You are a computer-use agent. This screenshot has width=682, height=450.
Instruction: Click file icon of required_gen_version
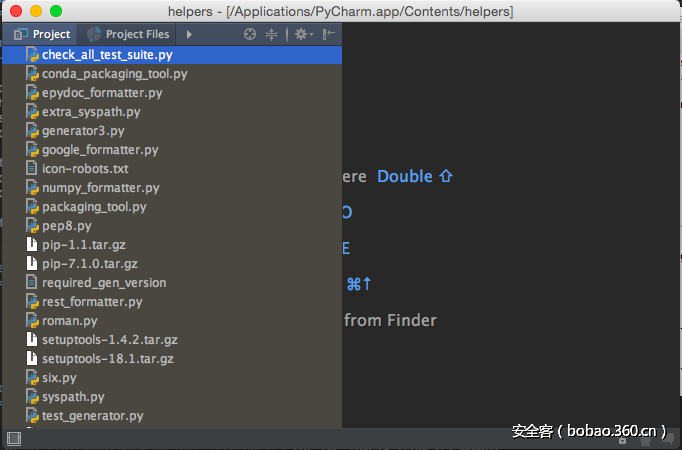tap(32, 282)
